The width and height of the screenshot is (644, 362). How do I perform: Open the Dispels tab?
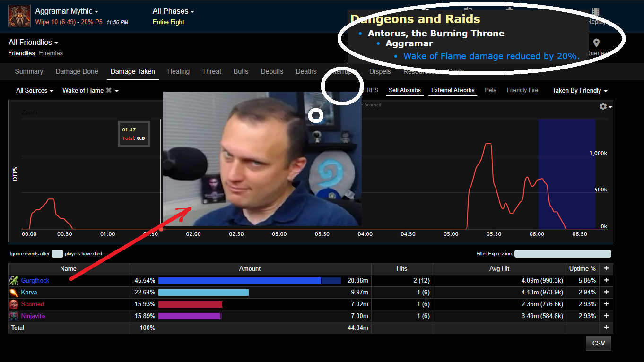[380, 71]
